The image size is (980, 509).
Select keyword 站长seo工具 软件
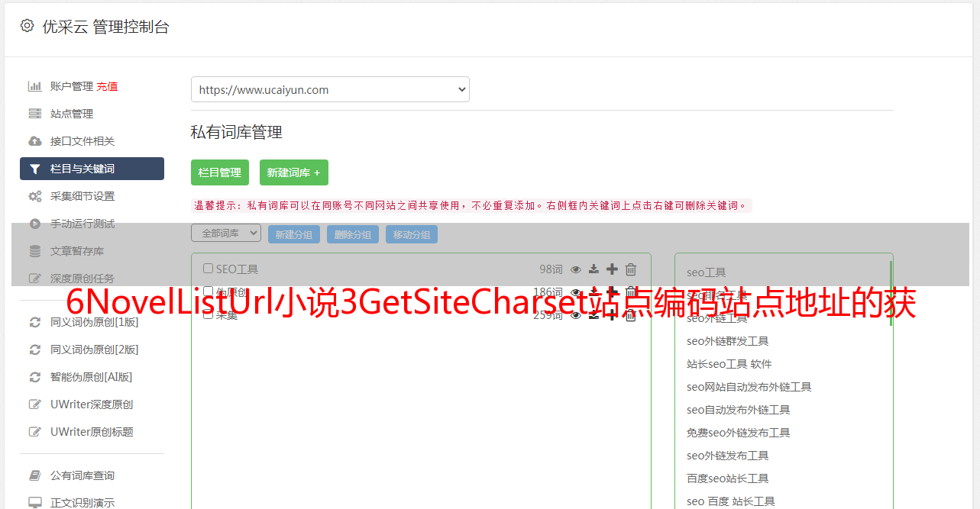coord(729,364)
